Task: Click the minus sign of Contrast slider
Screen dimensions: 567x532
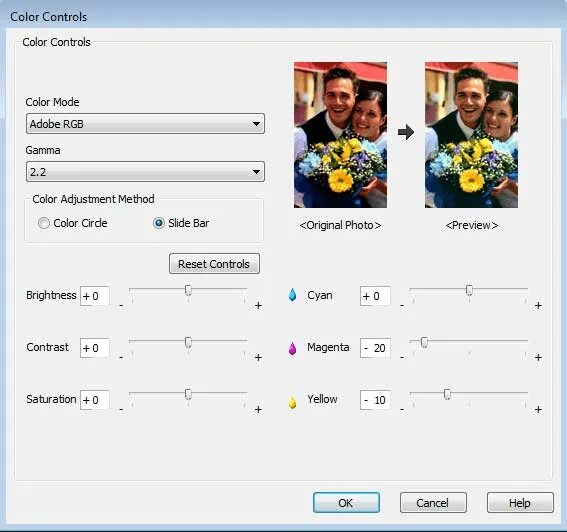Action: click(121, 358)
